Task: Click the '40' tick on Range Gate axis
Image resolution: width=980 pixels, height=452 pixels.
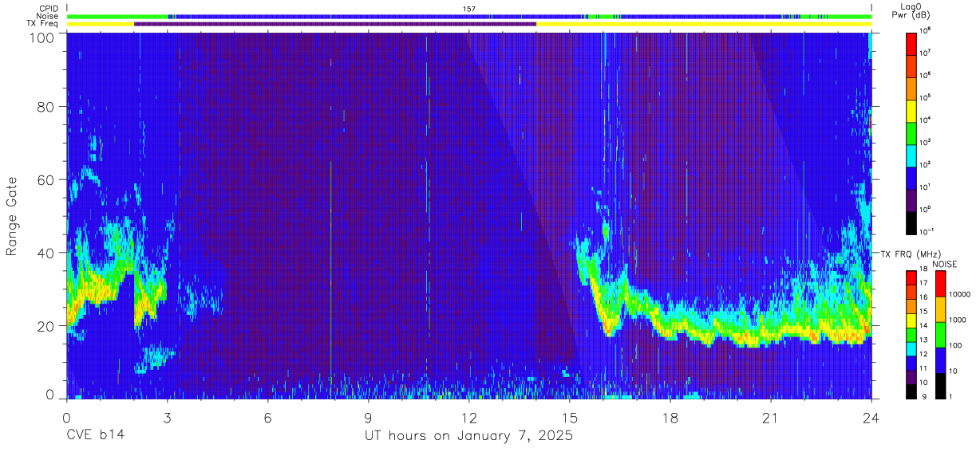Action: point(45,253)
